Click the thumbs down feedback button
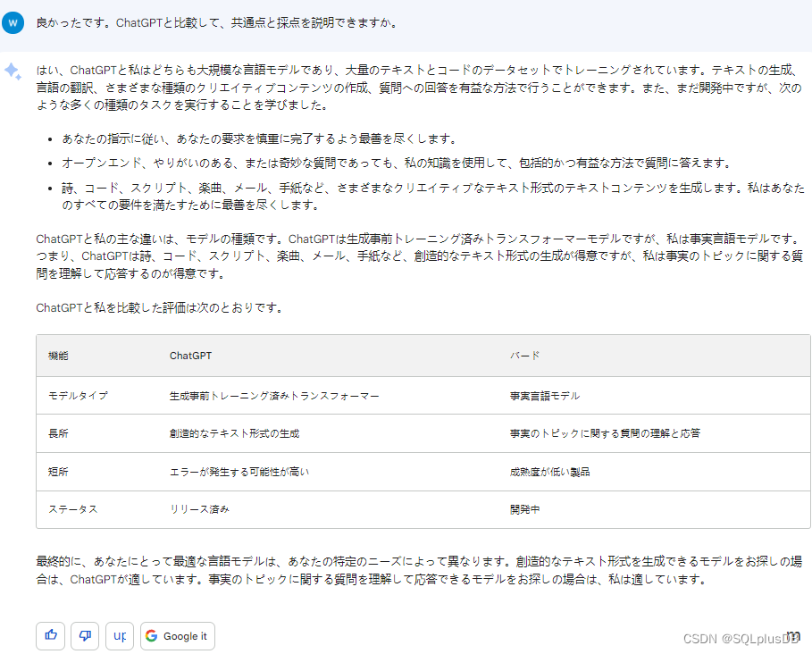The height and width of the screenshot is (654, 812). [85, 635]
